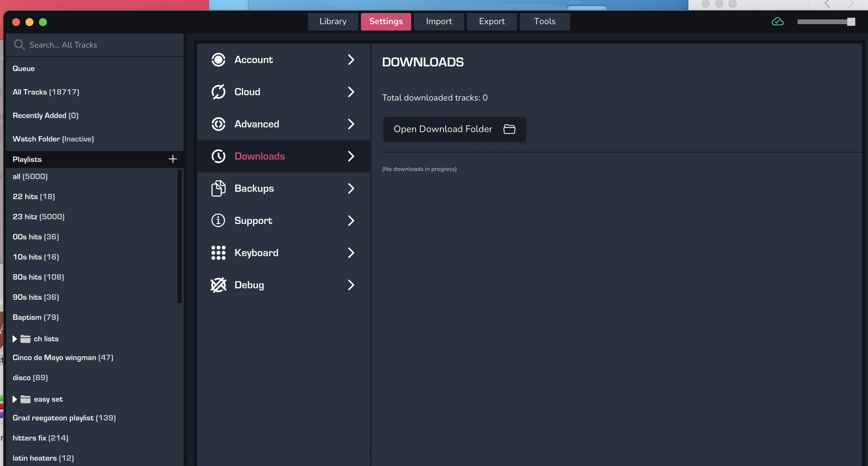Click Open Download Folder button
The image size is (868, 466).
coord(454,129)
